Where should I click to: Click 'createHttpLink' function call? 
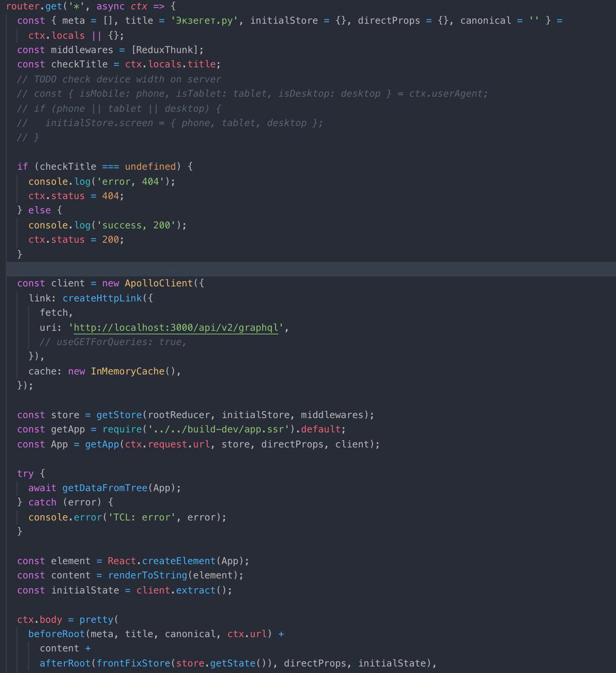click(102, 298)
